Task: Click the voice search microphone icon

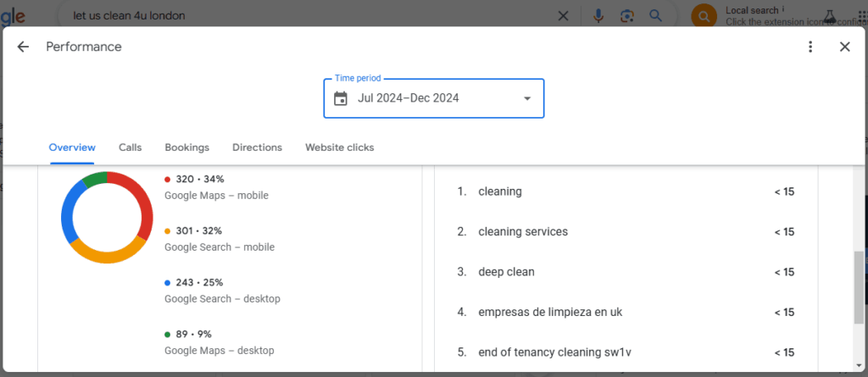Action: (598, 15)
